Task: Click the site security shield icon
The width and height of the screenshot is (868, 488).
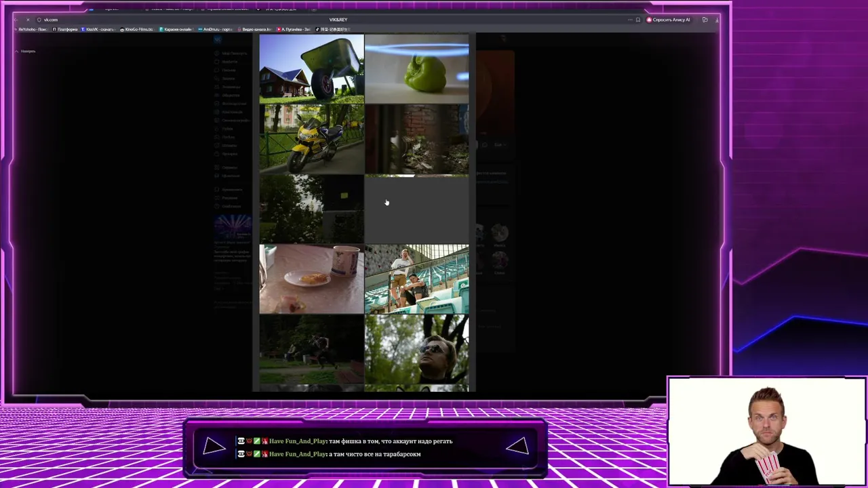Action: 39,20
